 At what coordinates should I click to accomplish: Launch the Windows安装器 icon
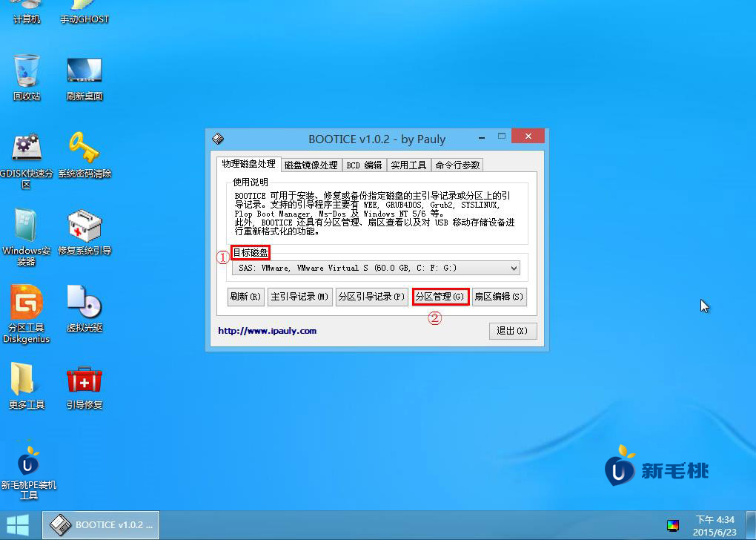pos(27,237)
